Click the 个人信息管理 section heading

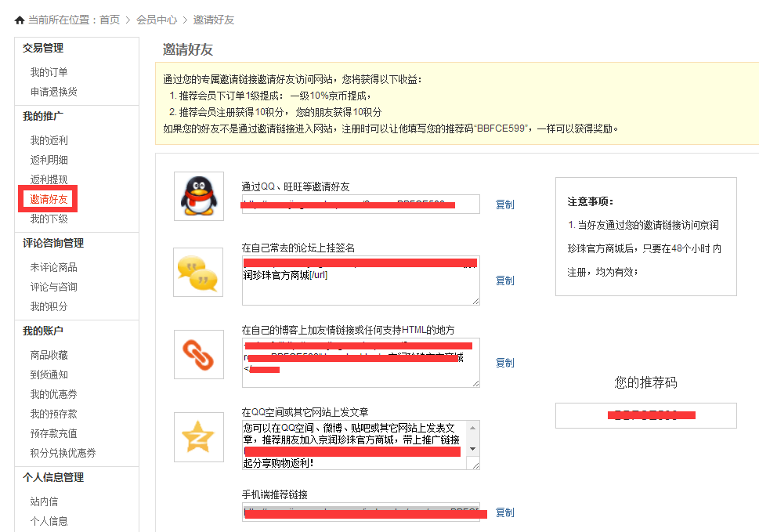[x=53, y=477]
